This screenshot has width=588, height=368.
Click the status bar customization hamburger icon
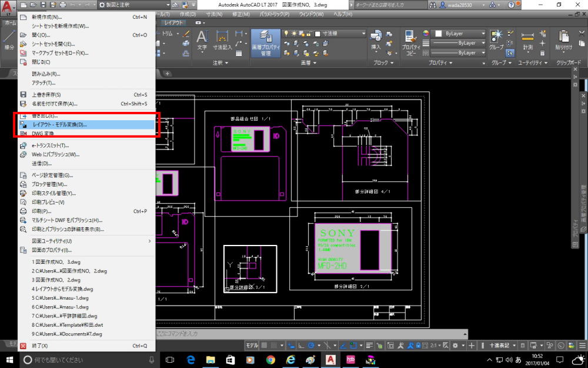[583, 346]
